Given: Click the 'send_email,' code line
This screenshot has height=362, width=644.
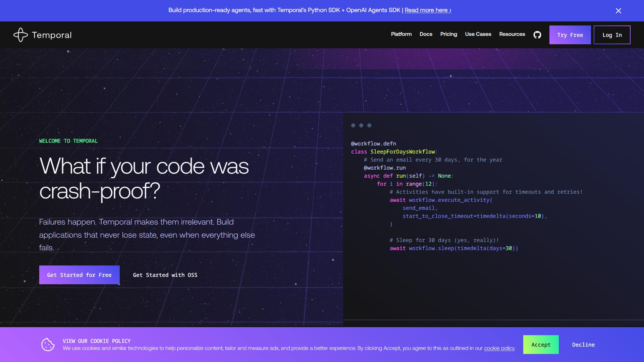Looking at the screenshot, I should click(x=420, y=208).
